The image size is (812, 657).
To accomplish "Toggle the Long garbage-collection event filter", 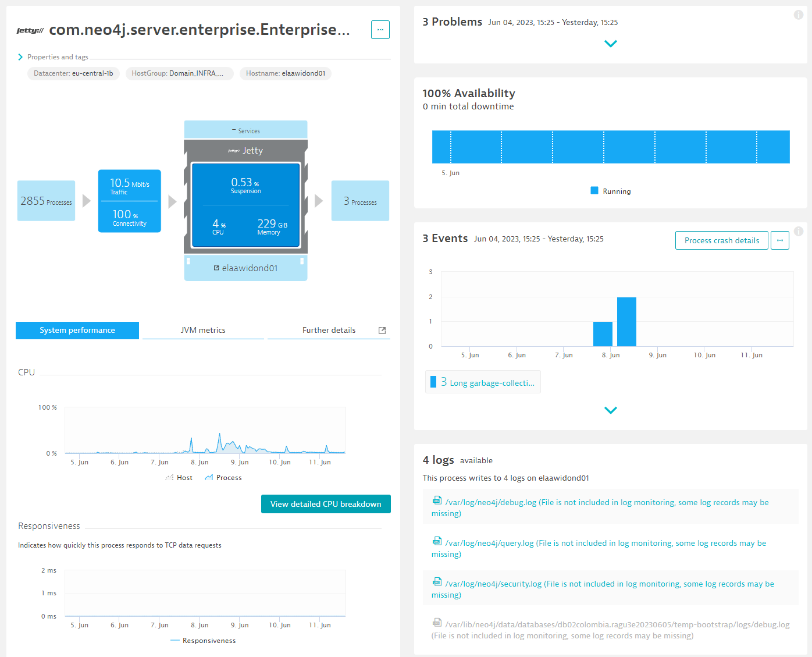I will point(482,382).
